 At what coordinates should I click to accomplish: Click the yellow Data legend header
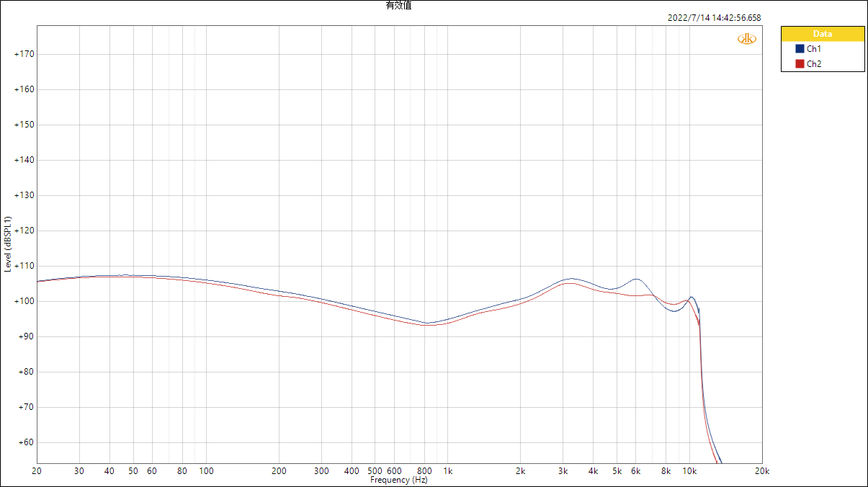click(x=823, y=34)
